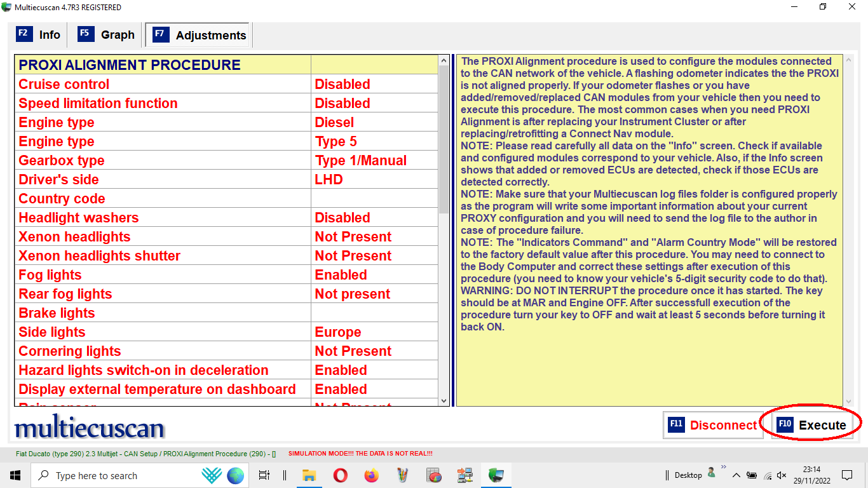Click the parameter list scrollbar thumb
This screenshot has width=868, height=488.
coord(444,140)
